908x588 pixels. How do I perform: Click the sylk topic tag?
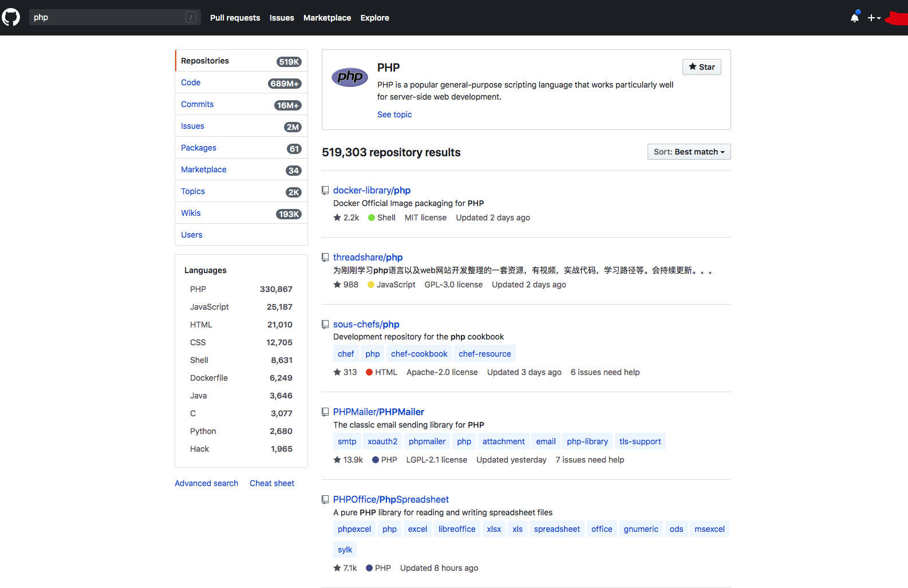tap(345, 550)
